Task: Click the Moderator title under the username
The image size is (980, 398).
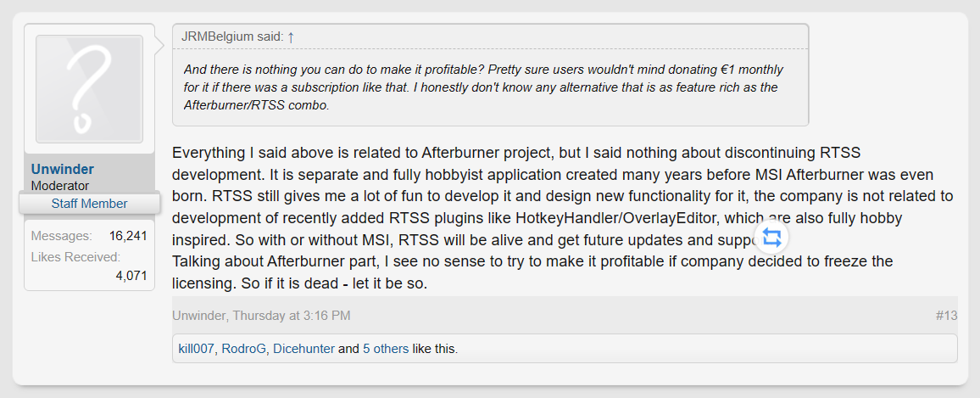Action: pos(60,185)
